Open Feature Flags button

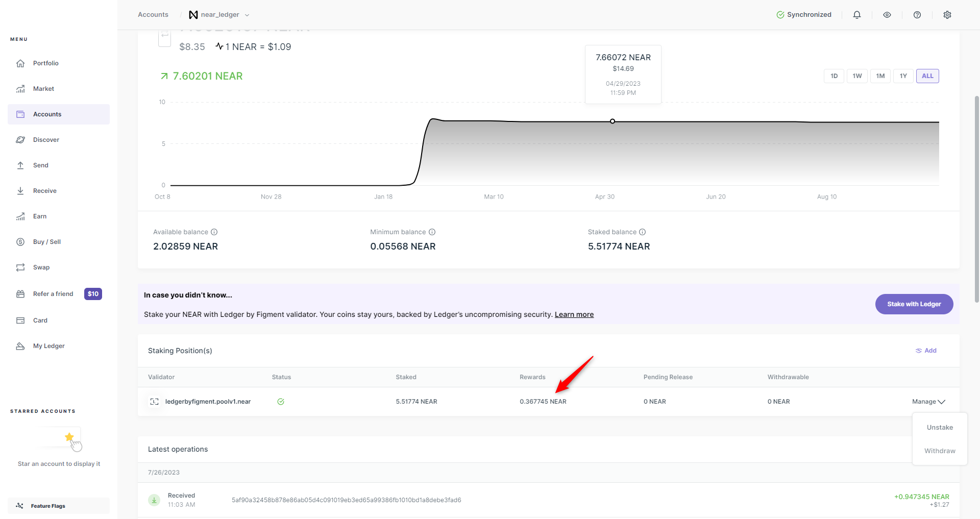click(x=59, y=506)
